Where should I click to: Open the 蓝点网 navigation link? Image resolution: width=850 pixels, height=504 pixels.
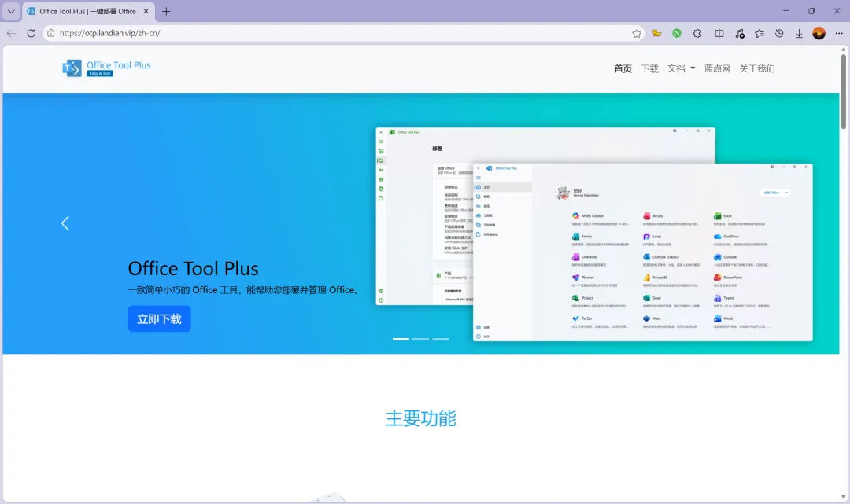coord(717,68)
